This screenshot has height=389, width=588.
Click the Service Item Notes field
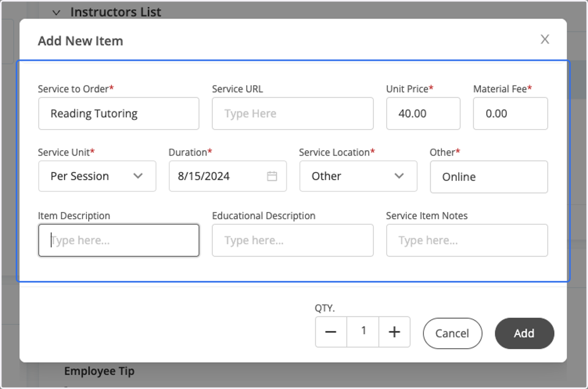[466, 240]
